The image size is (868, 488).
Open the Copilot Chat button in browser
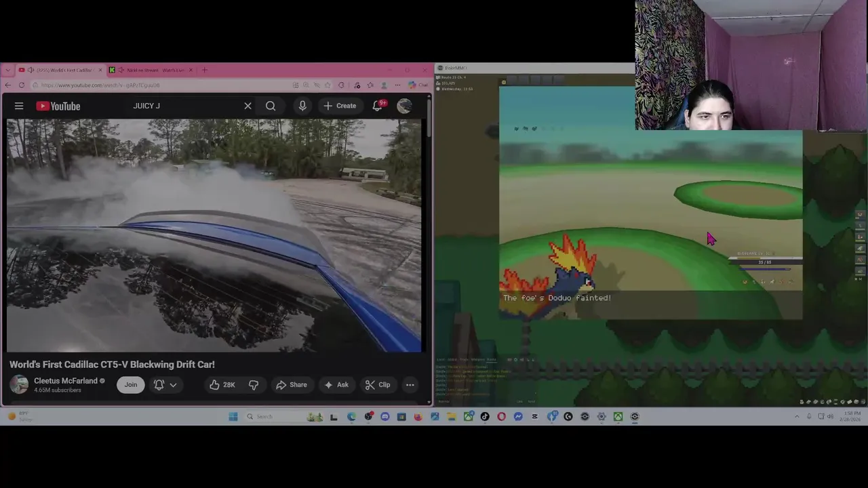tap(417, 85)
